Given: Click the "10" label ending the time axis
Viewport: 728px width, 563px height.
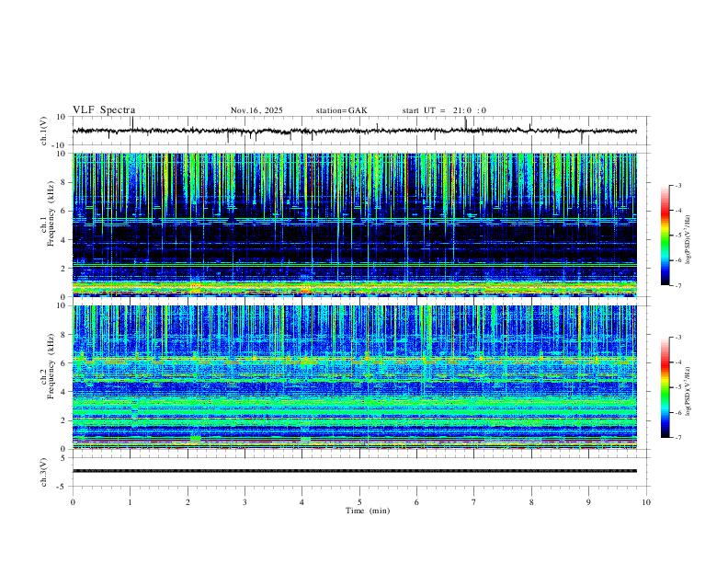Looking at the screenshot, I should pyautogui.click(x=646, y=502).
